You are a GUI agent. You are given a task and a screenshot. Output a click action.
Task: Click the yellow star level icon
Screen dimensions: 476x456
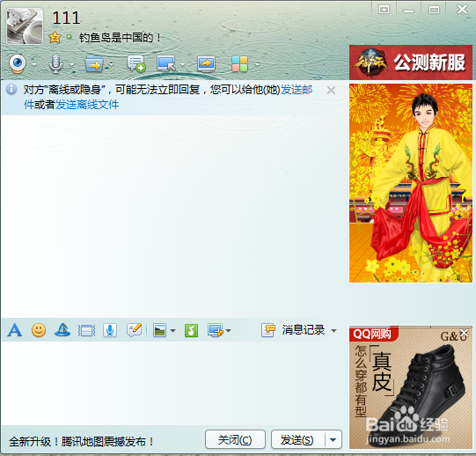(x=55, y=37)
